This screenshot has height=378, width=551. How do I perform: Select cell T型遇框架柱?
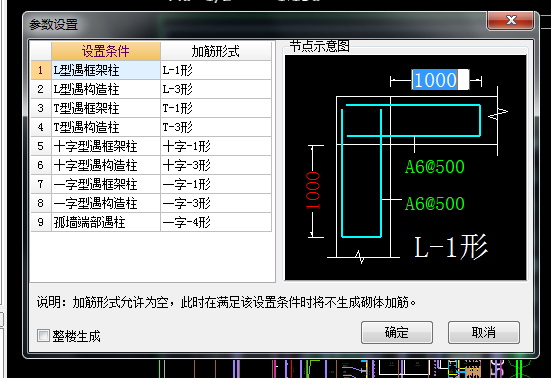point(106,108)
